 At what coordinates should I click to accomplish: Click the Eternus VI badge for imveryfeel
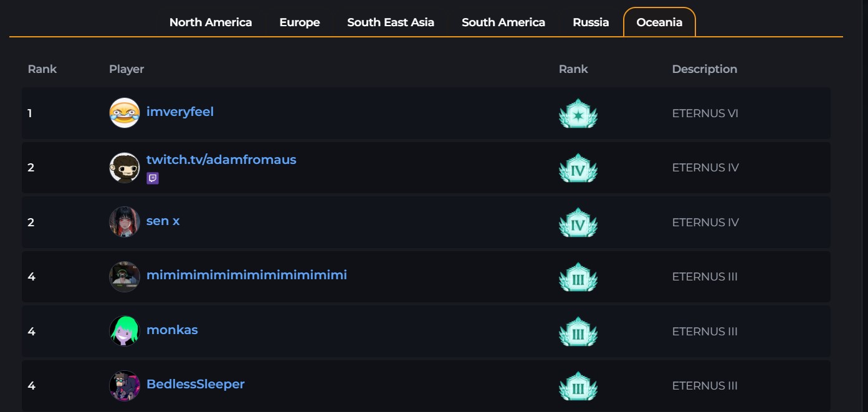pyautogui.click(x=578, y=113)
